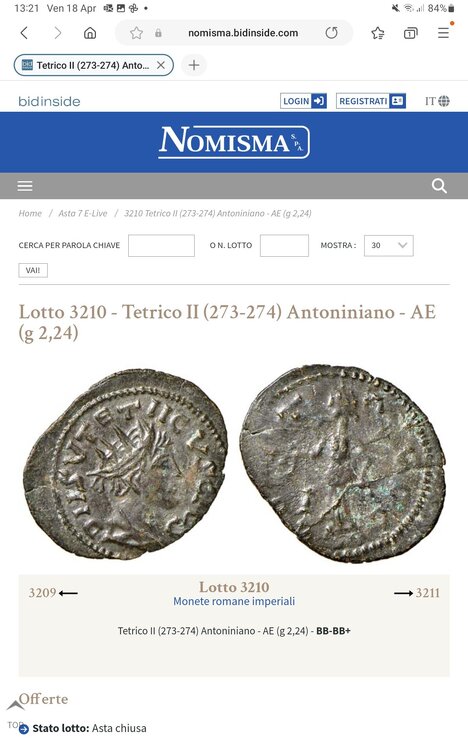The image size is (468, 750).
Task: Tap the browser back arrow
Action: 24,33
